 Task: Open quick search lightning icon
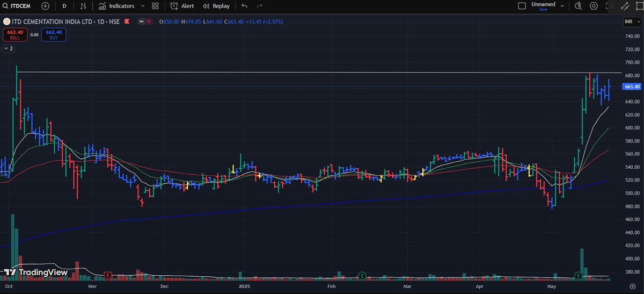point(578,6)
